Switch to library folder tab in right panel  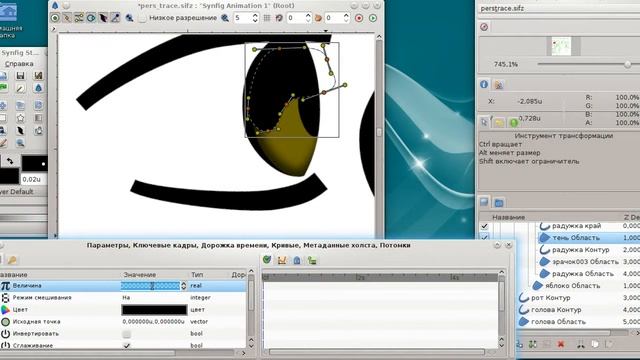tap(499, 202)
